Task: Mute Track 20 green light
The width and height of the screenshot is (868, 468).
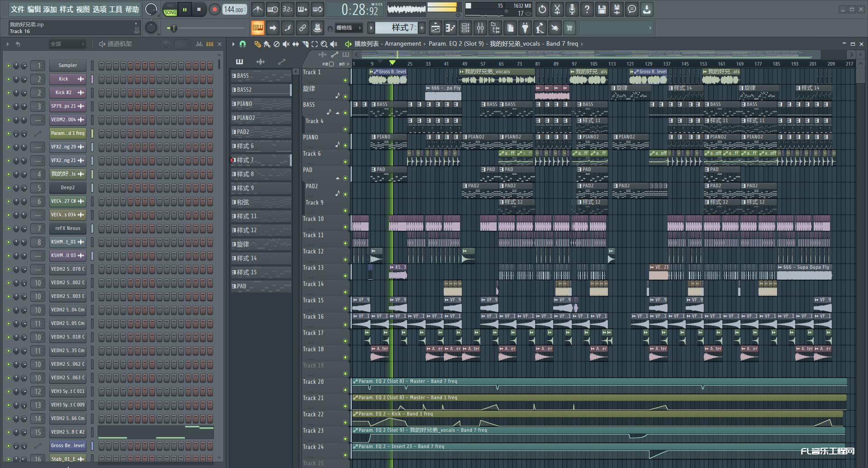Action: [345, 390]
